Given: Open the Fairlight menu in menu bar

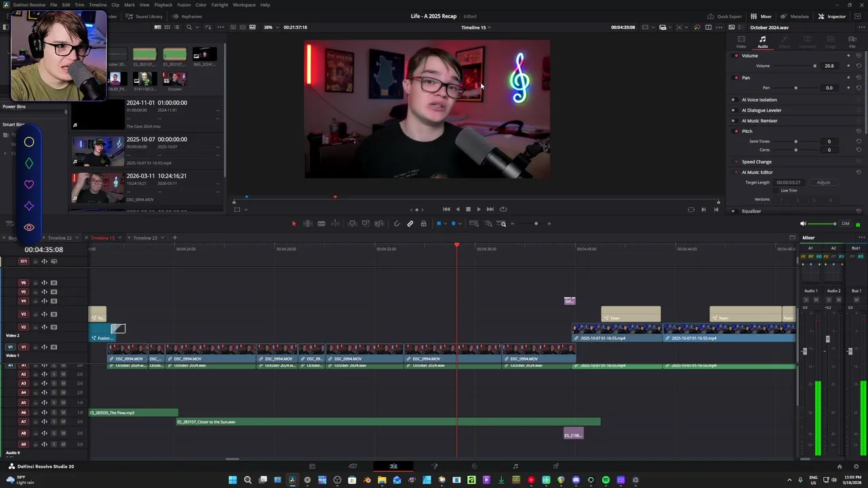Looking at the screenshot, I should coord(220,5).
